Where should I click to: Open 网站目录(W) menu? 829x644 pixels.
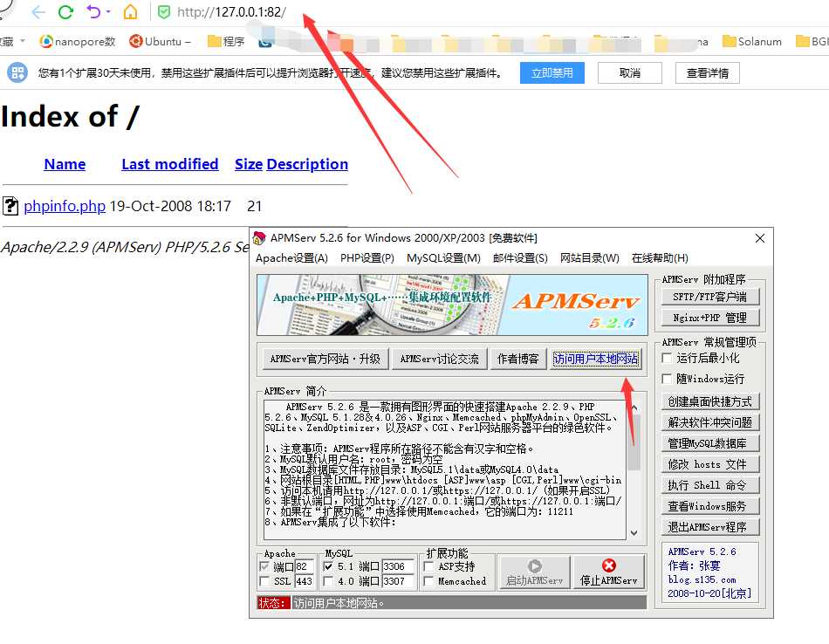[590, 258]
